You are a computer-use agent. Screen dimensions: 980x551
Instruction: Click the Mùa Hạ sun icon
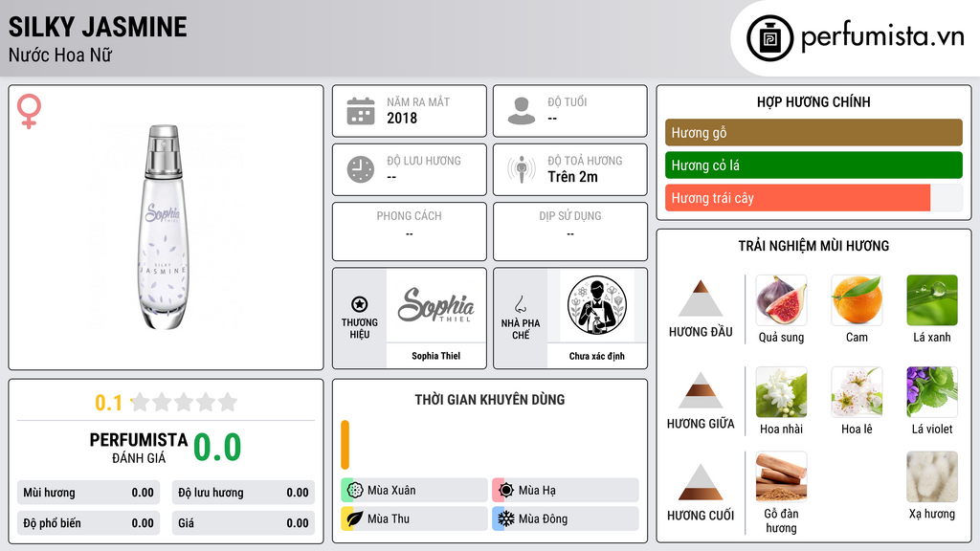click(x=506, y=490)
